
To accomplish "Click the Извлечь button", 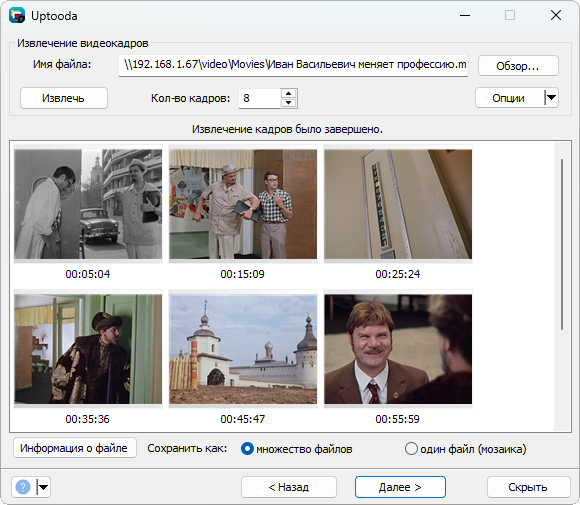I will (x=64, y=98).
